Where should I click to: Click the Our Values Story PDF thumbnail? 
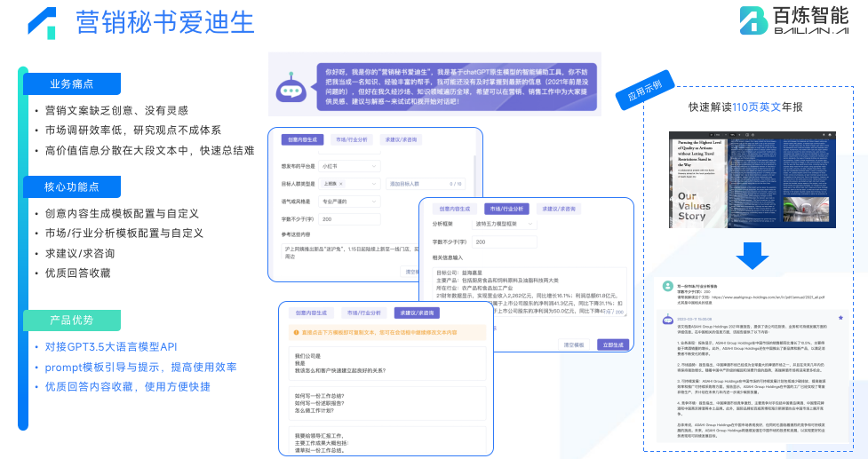point(752,179)
